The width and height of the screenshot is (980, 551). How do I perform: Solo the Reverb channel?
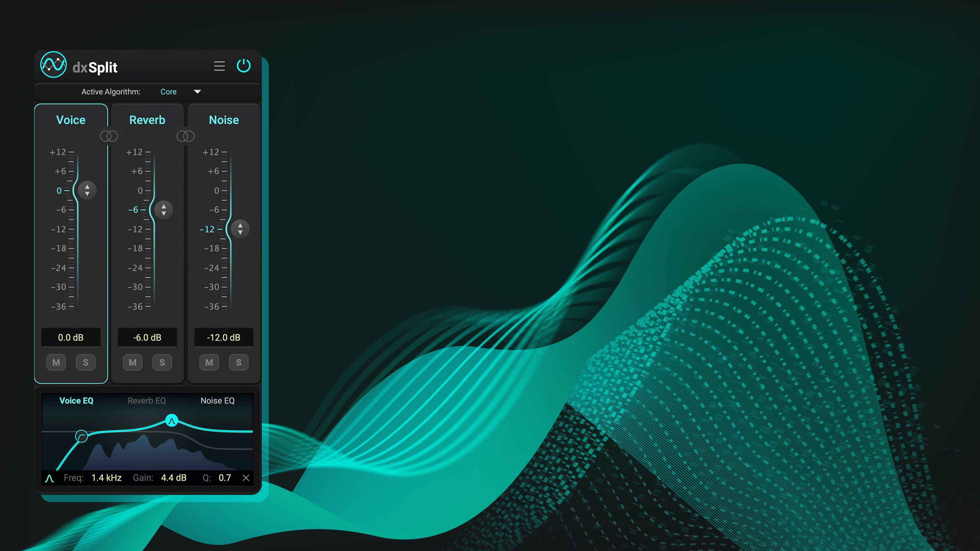pos(162,362)
